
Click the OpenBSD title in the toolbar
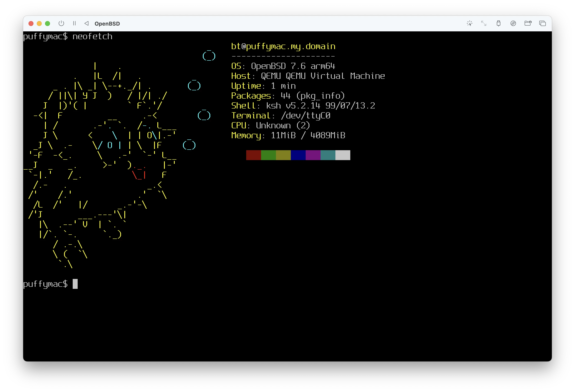click(x=107, y=24)
